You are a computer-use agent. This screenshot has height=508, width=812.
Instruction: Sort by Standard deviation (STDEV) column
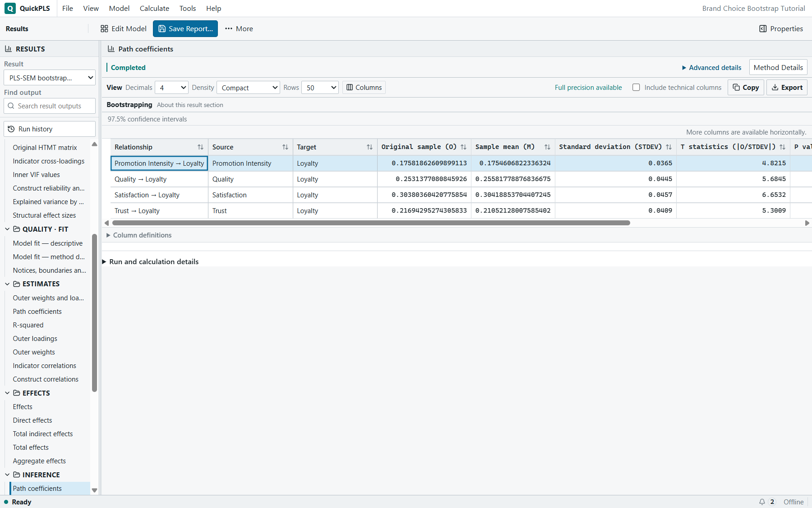point(669,147)
